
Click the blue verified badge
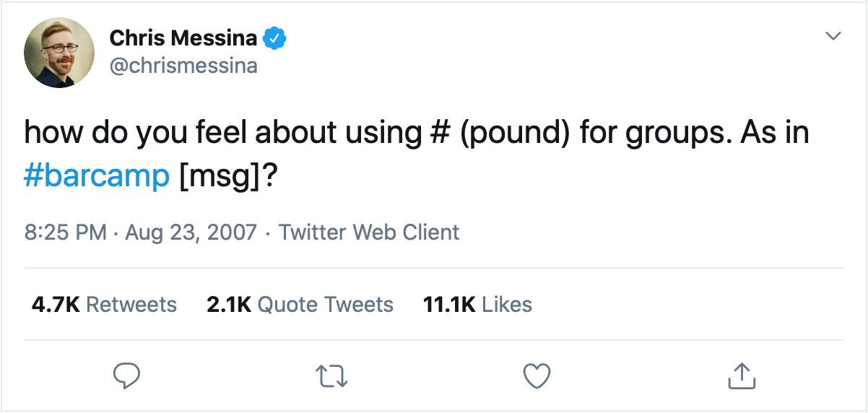pos(276,38)
